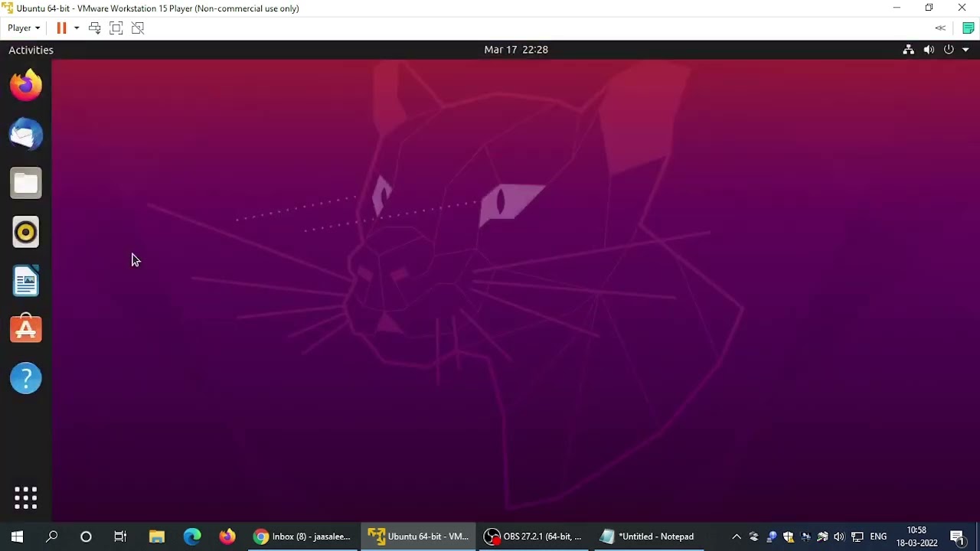The image size is (980, 551).
Task: Launch Firefox from the Windows taskbar
Action: 227,536
